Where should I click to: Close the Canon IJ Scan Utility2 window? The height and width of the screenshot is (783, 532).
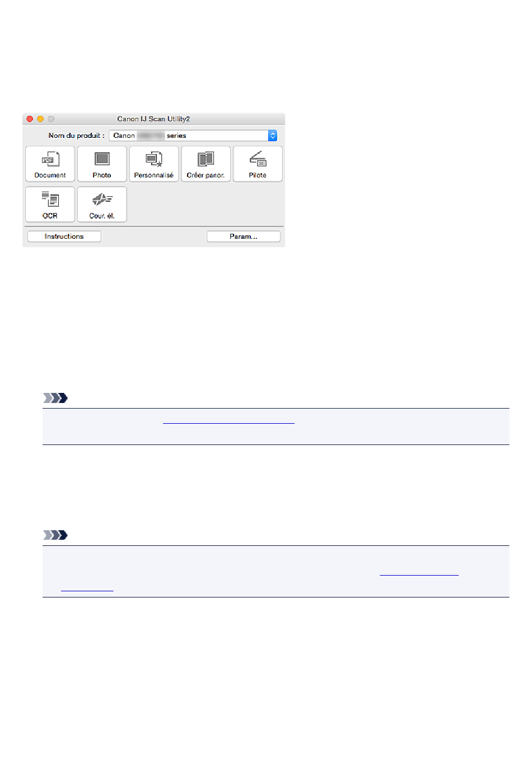click(x=30, y=119)
